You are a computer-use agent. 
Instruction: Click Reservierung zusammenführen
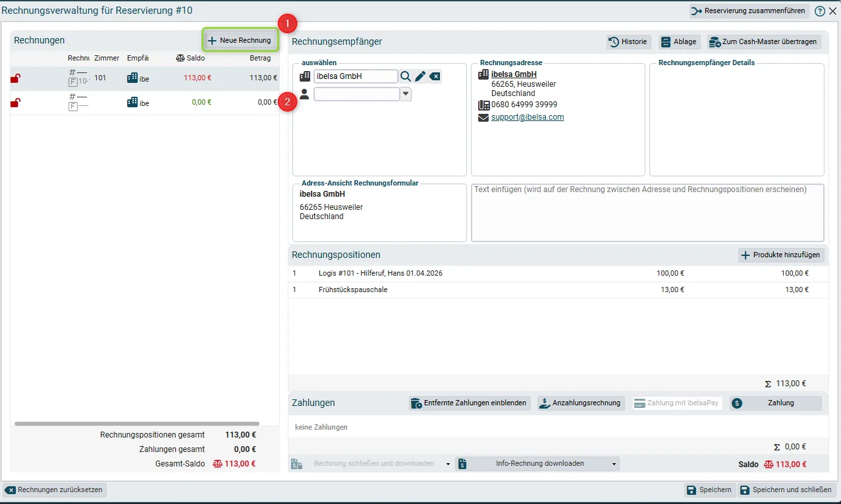748,11
